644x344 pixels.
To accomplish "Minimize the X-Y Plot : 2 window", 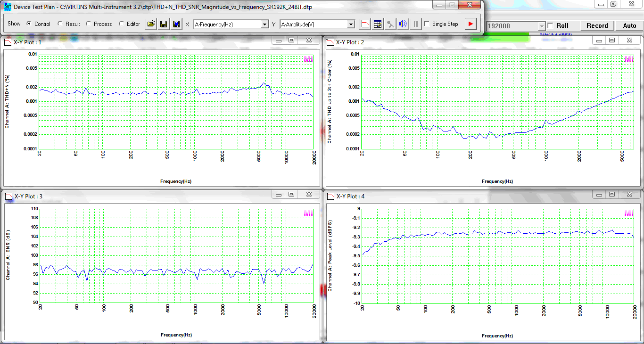I will (599, 41).
